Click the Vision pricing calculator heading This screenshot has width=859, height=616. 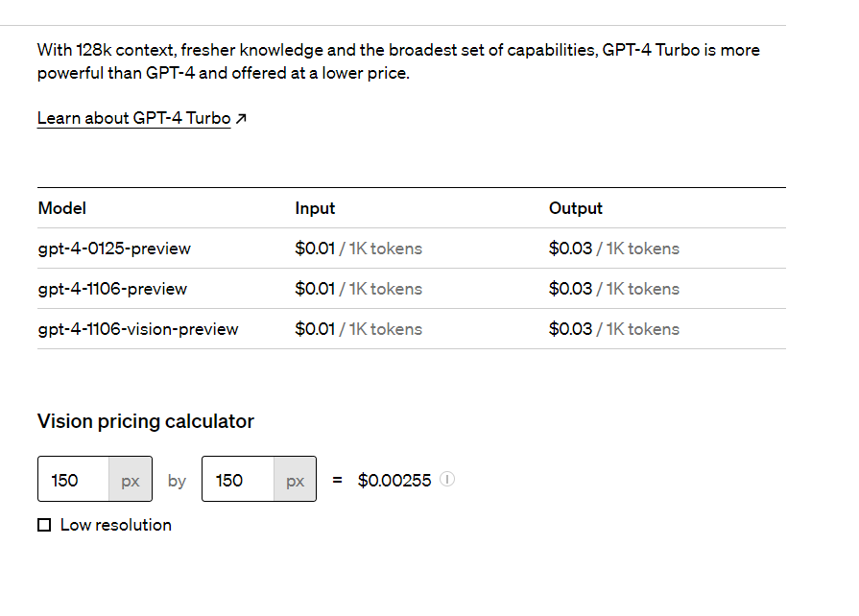coord(146,421)
